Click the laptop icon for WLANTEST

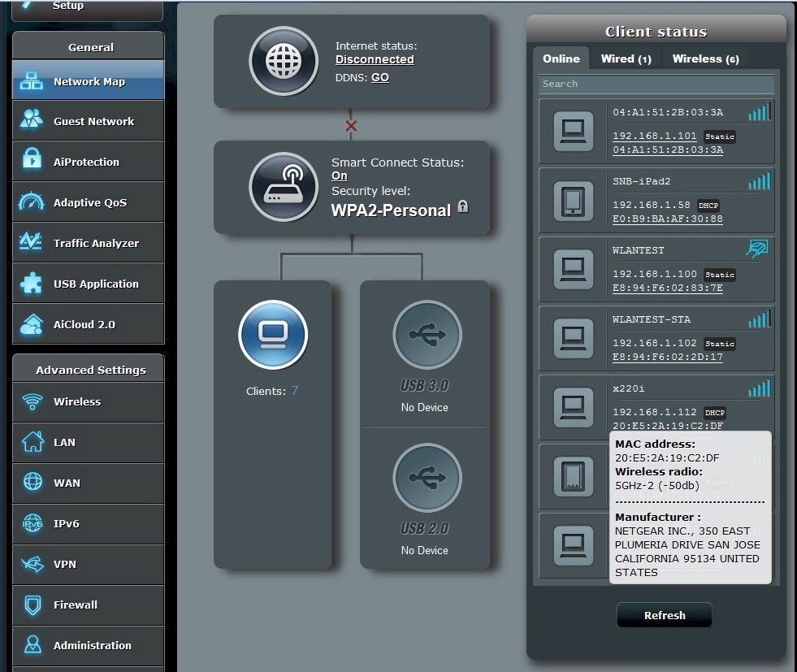574,270
